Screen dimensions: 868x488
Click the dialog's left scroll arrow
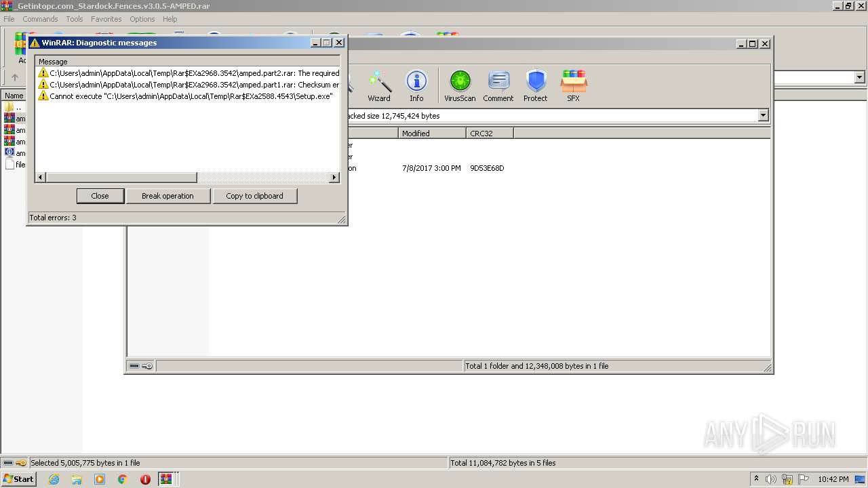click(40, 178)
